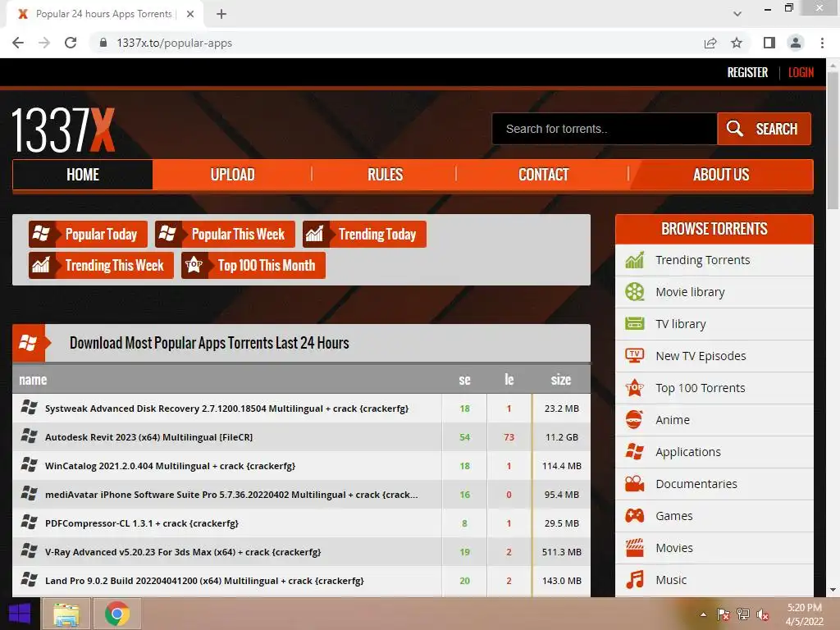Click the LOGIN link
This screenshot has width=840, height=630.
801,72
